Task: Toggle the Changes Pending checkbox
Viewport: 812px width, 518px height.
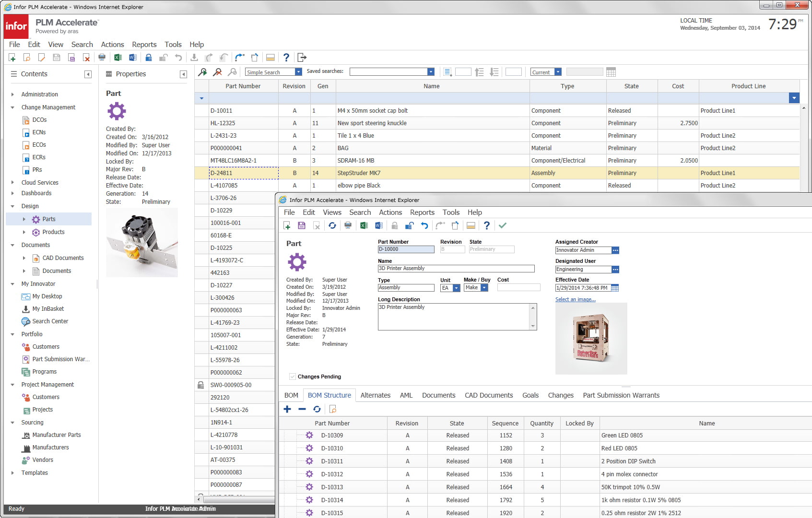Action: click(x=293, y=377)
